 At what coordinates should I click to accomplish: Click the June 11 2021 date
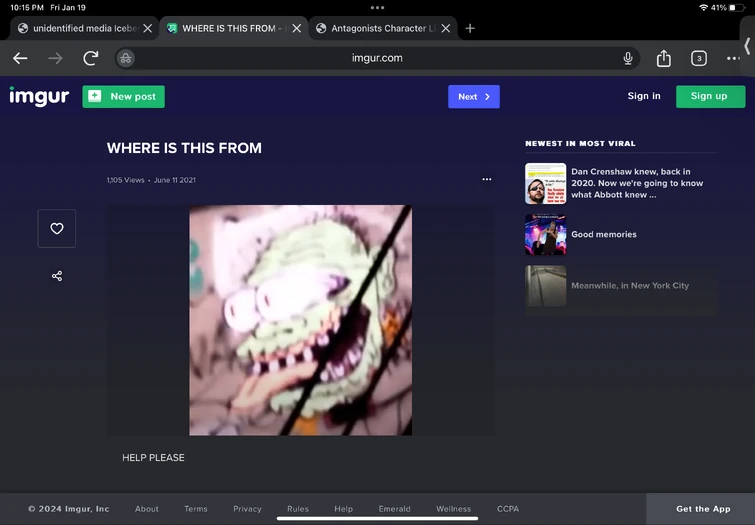174,180
